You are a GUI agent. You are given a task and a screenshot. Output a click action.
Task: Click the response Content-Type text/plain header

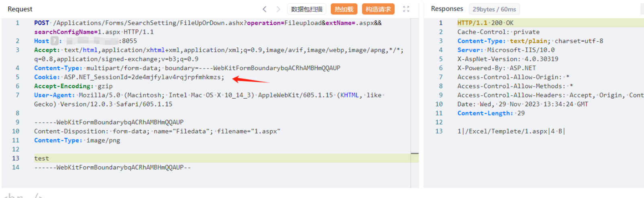(x=530, y=41)
